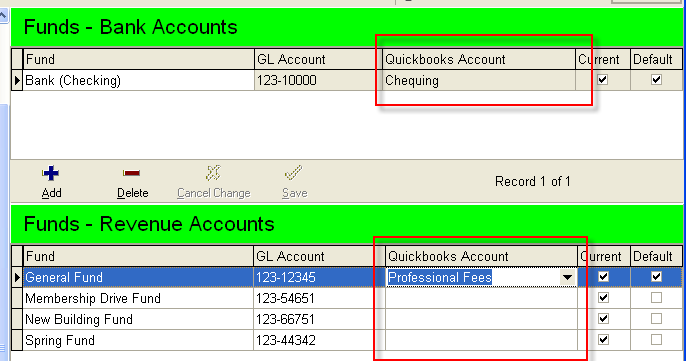
Task: Select the Spring Fund cell
Action: (138, 340)
